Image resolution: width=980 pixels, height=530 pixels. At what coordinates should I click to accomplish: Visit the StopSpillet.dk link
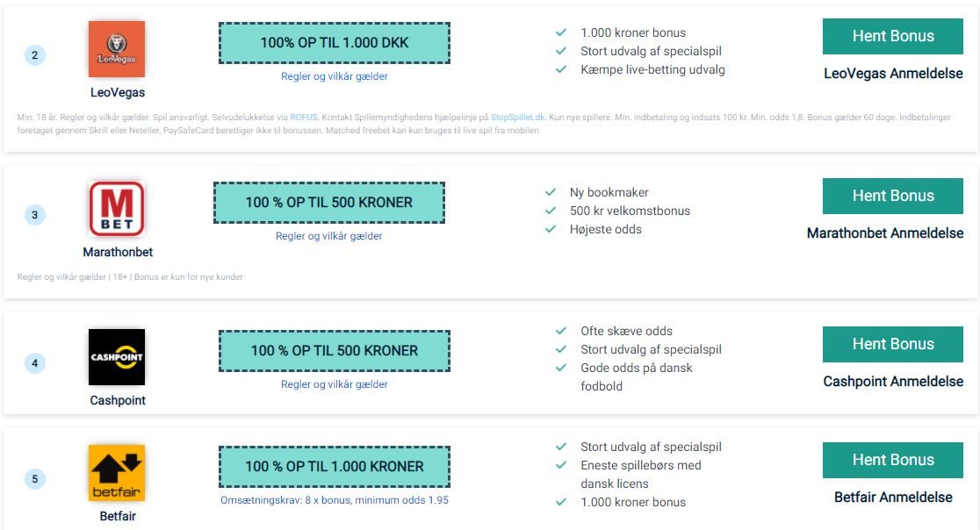coord(517,118)
